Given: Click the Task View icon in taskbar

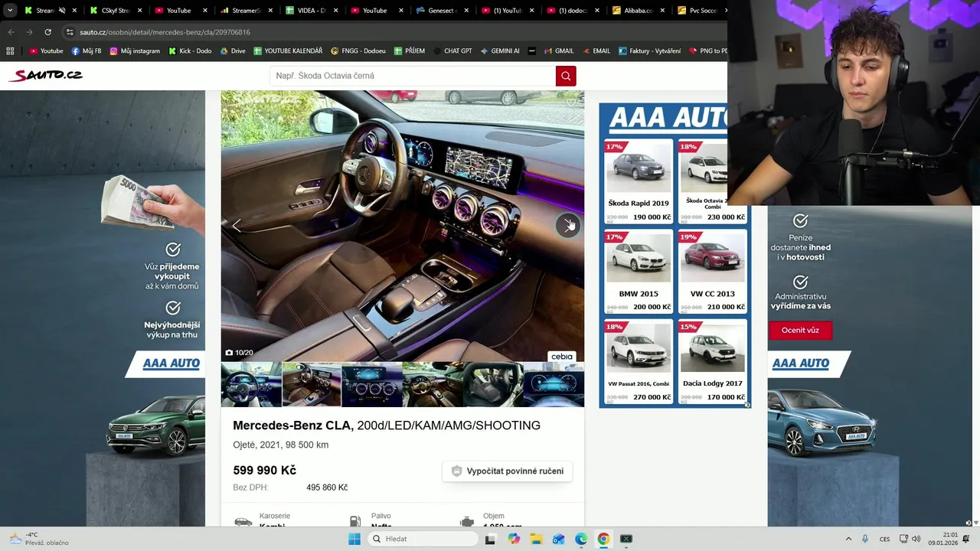Looking at the screenshot, I should (x=490, y=539).
